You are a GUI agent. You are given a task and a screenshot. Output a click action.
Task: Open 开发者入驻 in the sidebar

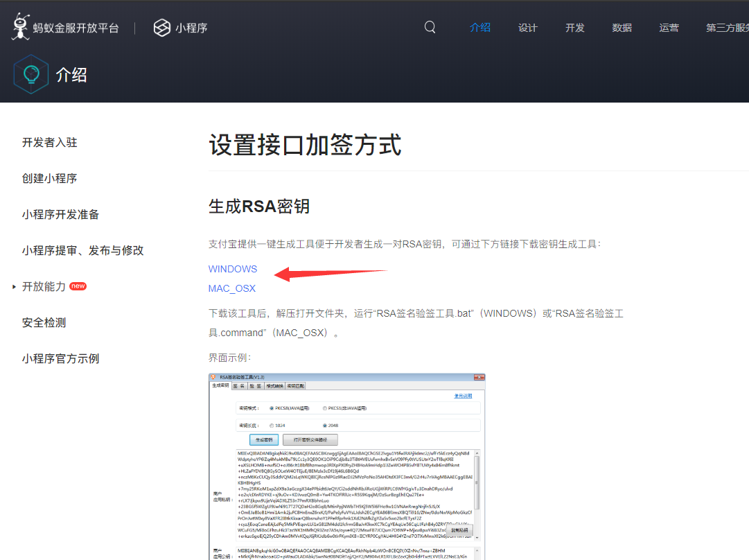[x=50, y=143]
